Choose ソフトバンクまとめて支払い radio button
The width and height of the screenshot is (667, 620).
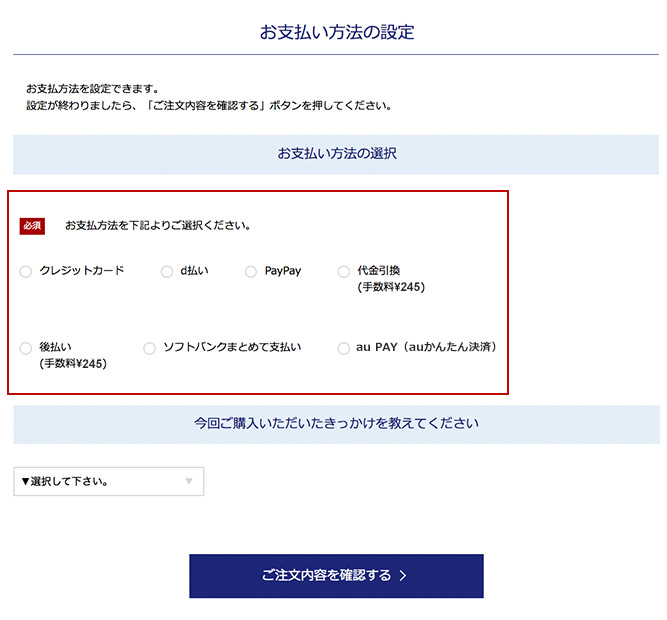coord(150,349)
